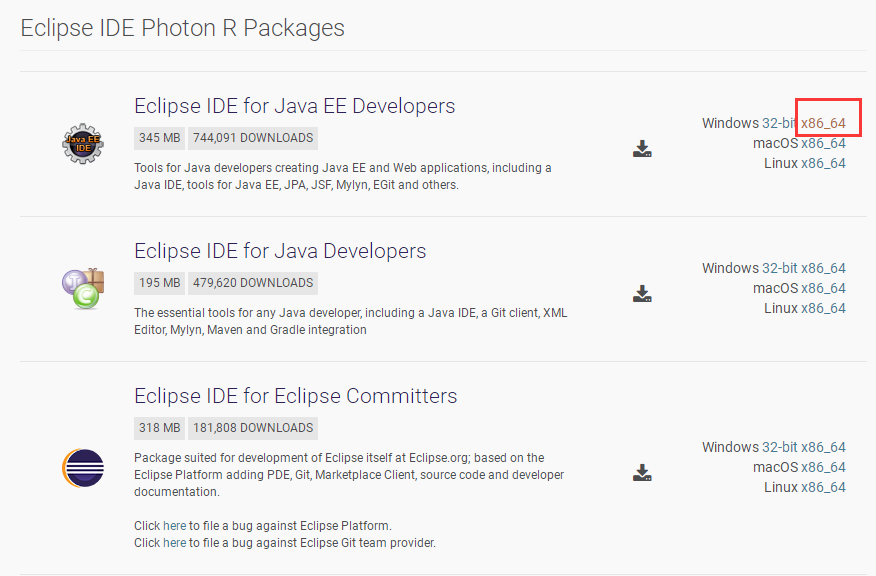Click the download arrow for Eclipse Committers package
Viewport: 876px width, 576px height.
[x=642, y=472]
